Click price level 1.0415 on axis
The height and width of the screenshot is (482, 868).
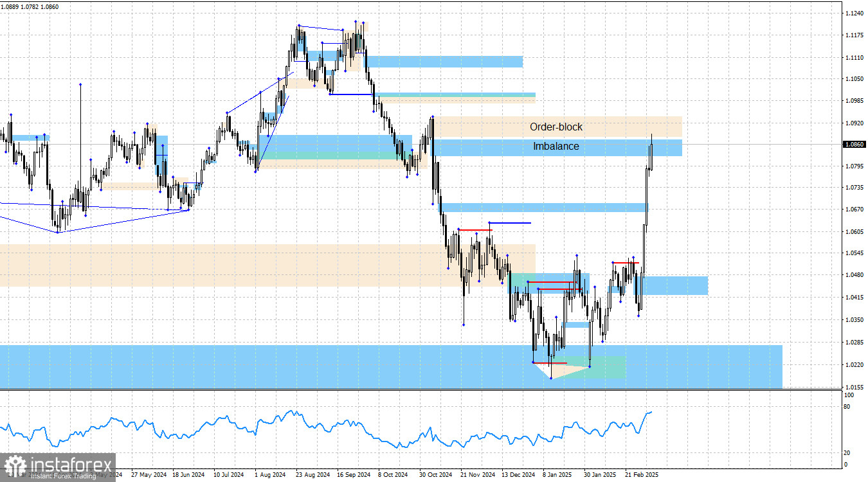coord(853,298)
